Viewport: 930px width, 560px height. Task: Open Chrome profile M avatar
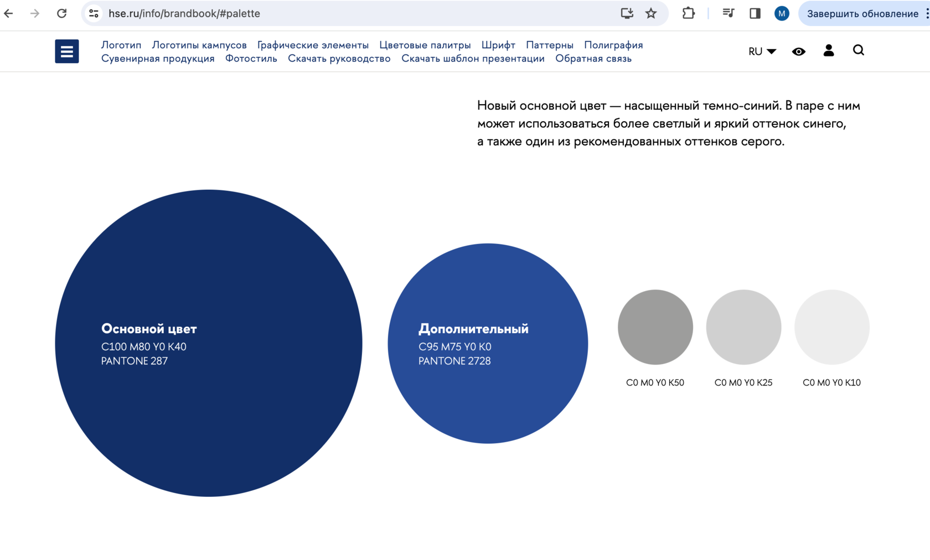781,13
